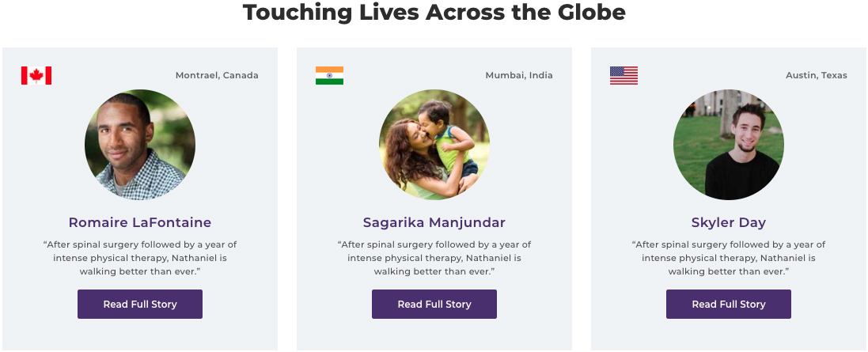Image resolution: width=868 pixels, height=352 pixels.
Task: Click the Touching Lives Across the Globe heading
Action: pos(434,12)
